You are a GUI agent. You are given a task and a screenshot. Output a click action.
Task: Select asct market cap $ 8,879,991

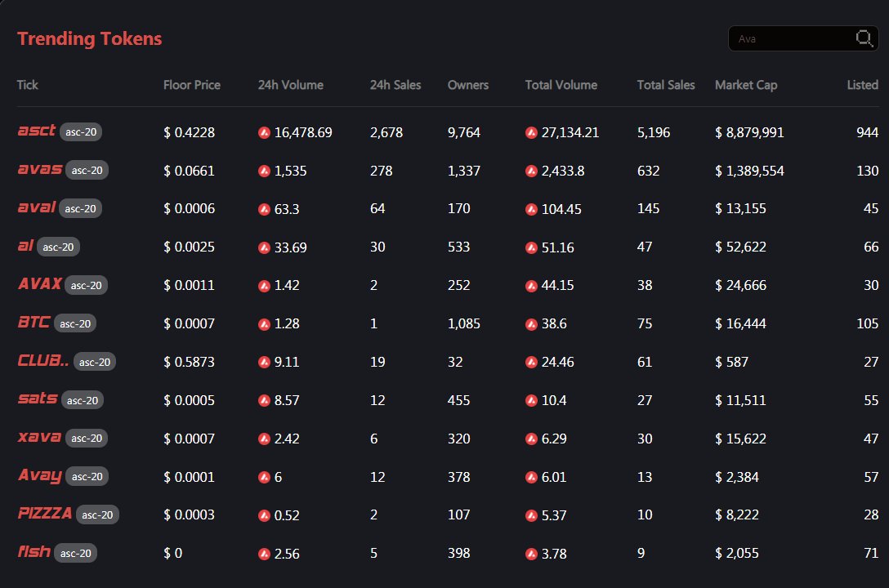(749, 132)
